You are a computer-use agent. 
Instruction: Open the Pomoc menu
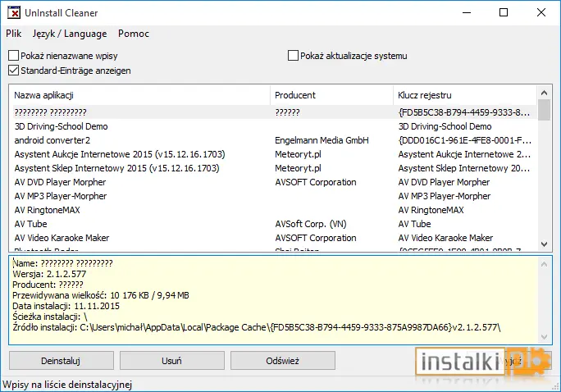click(134, 34)
